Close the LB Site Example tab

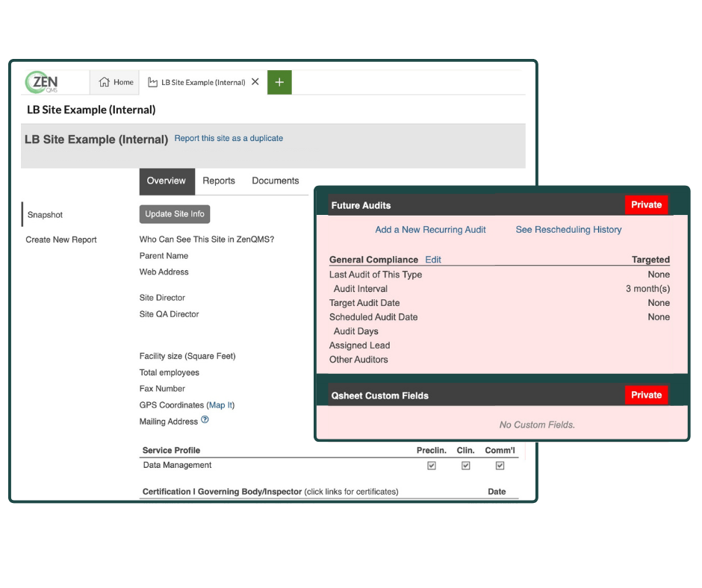click(255, 82)
